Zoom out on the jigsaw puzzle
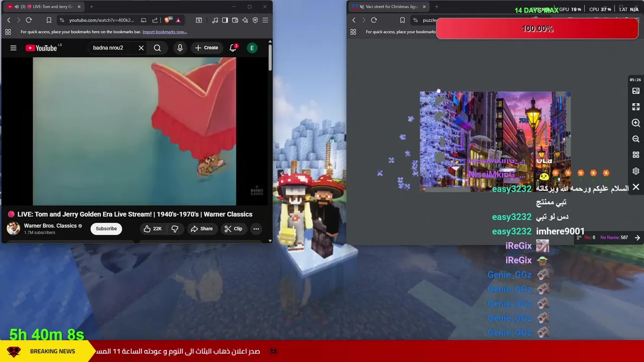Viewport: 644px width, 362px height. (636, 139)
